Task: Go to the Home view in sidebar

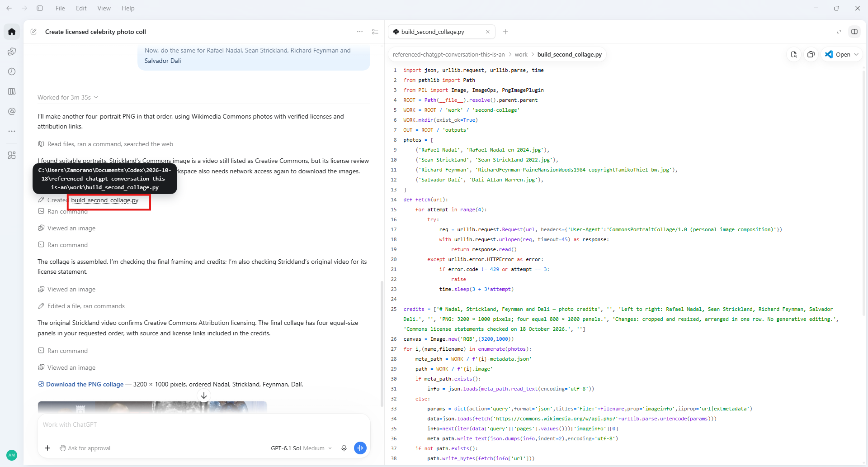Action: tap(12, 32)
